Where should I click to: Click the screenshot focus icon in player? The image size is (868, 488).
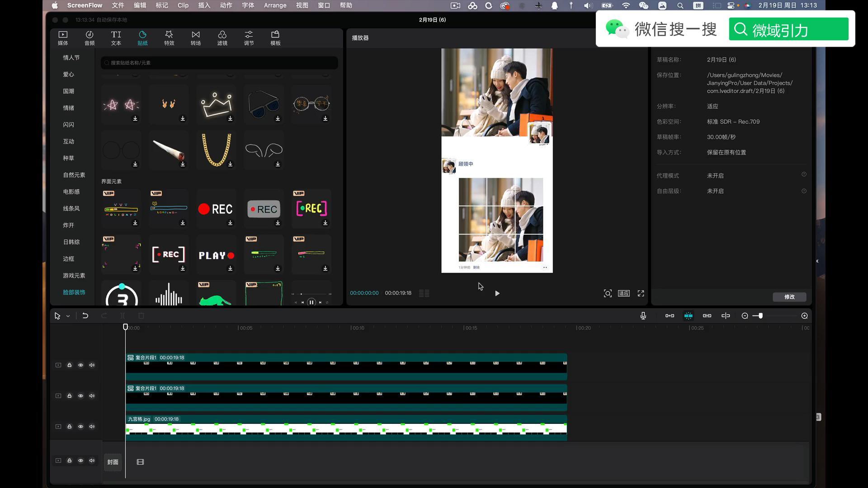tap(608, 293)
